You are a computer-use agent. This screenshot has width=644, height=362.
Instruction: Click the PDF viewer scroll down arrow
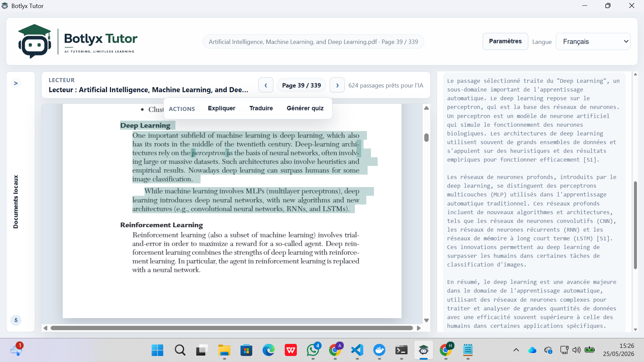tap(426, 320)
